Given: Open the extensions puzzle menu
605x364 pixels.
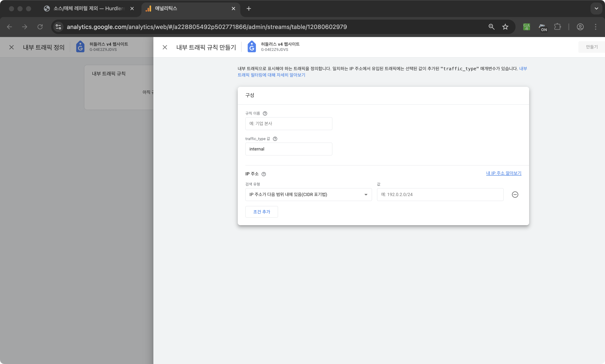Looking at the screenshot, I should 557,27.
